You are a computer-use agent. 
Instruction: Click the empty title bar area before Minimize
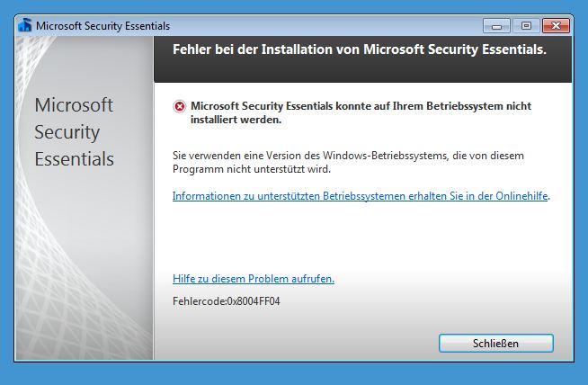(x=324, y=25)
